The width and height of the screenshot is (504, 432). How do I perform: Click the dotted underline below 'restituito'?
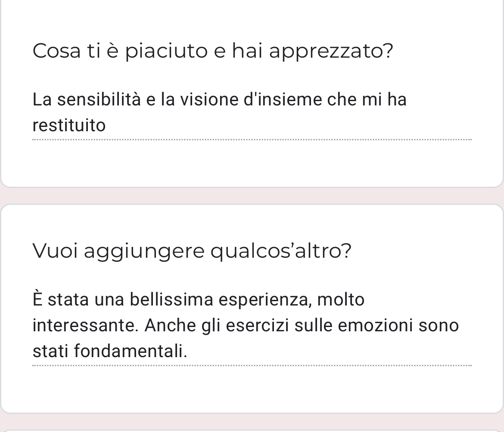pyautogui.click(x=252, y=140)
